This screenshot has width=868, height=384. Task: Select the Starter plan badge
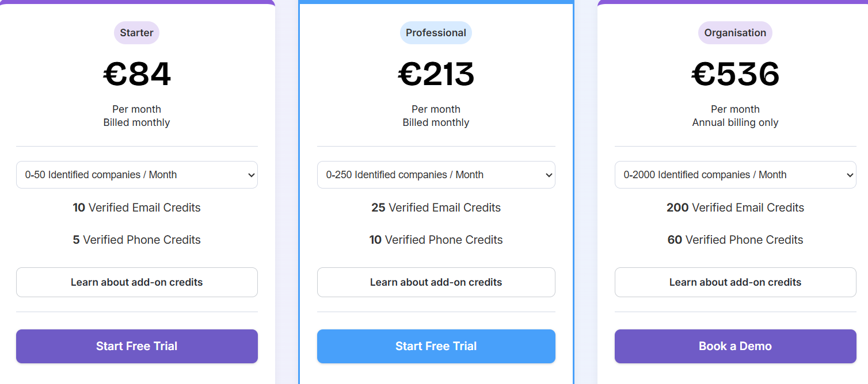coord(136,33)
